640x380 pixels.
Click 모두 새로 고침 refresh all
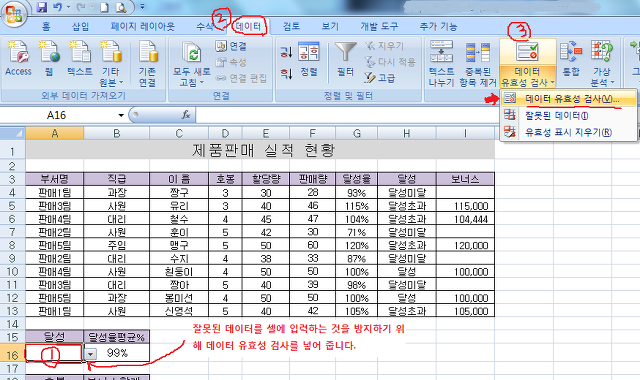tap(191, 63)
